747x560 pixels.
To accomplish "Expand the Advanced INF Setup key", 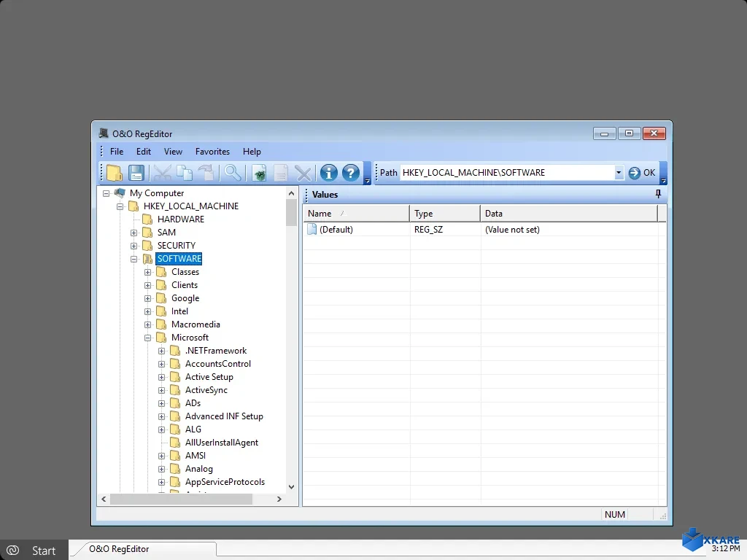I will coord(161,416).
